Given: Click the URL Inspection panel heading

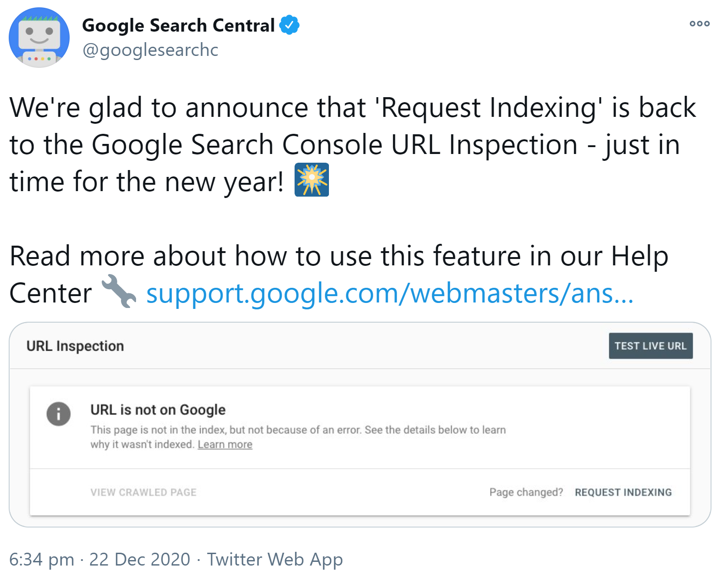Looking at the screenshot, I should pyautogui.click(x=75, y=346).
